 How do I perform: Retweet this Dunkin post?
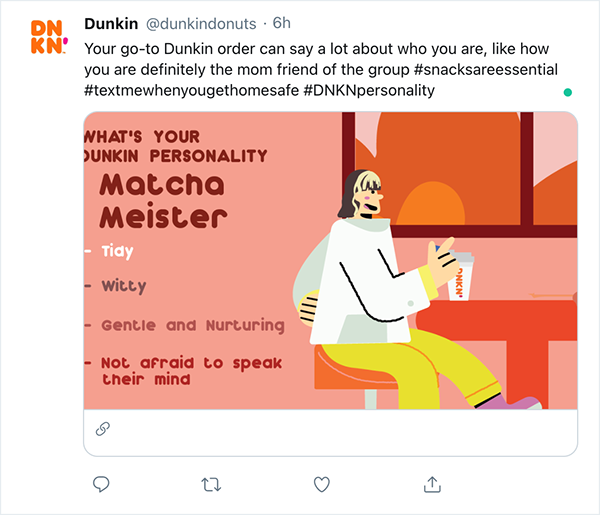(211, 484)
